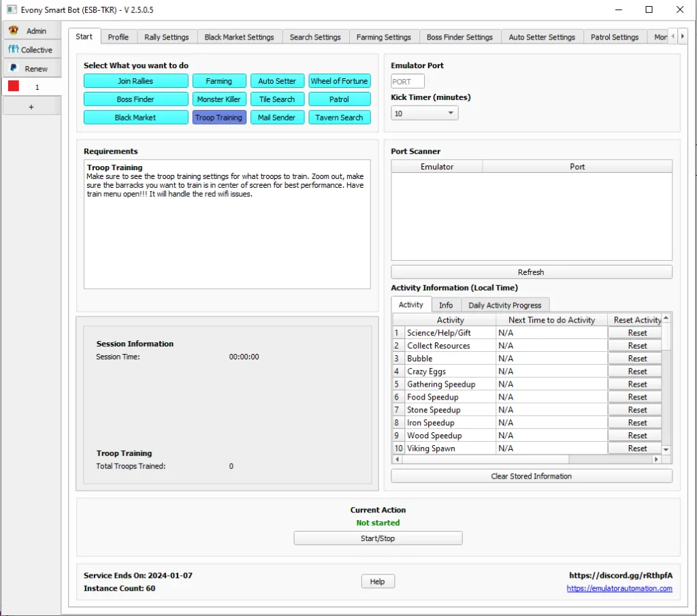Reset the Crazy Eggs activity

tap(637, 372)
